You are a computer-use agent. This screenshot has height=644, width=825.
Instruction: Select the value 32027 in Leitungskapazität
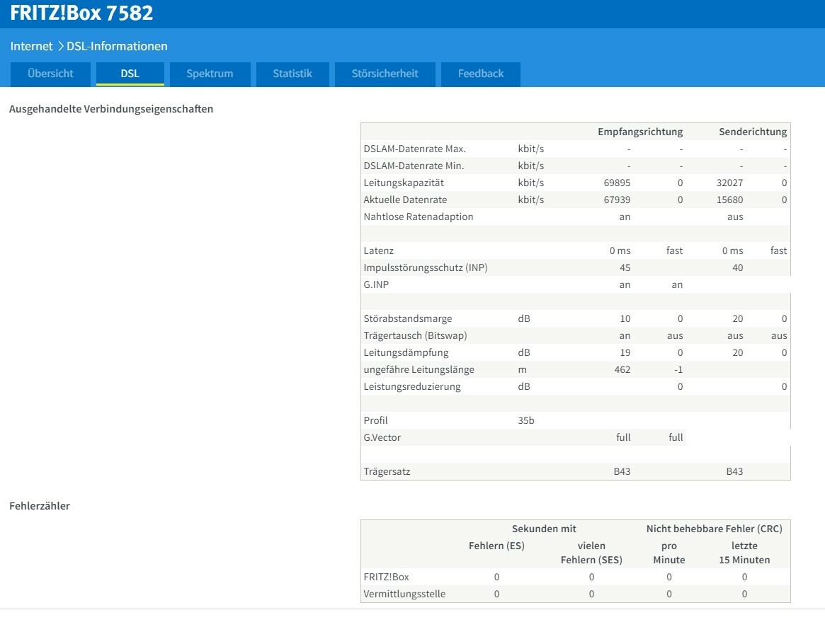(x=730, y=183)
